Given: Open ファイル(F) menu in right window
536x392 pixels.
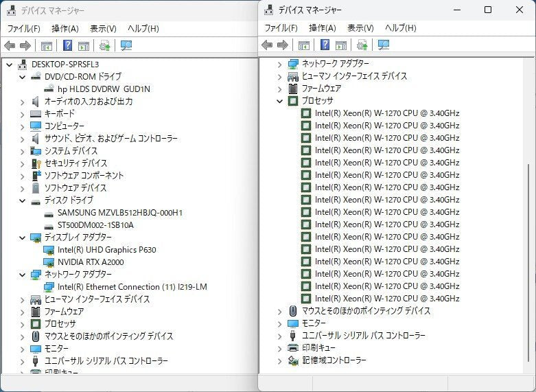Looking at the screenshot, I should (281, 27).
